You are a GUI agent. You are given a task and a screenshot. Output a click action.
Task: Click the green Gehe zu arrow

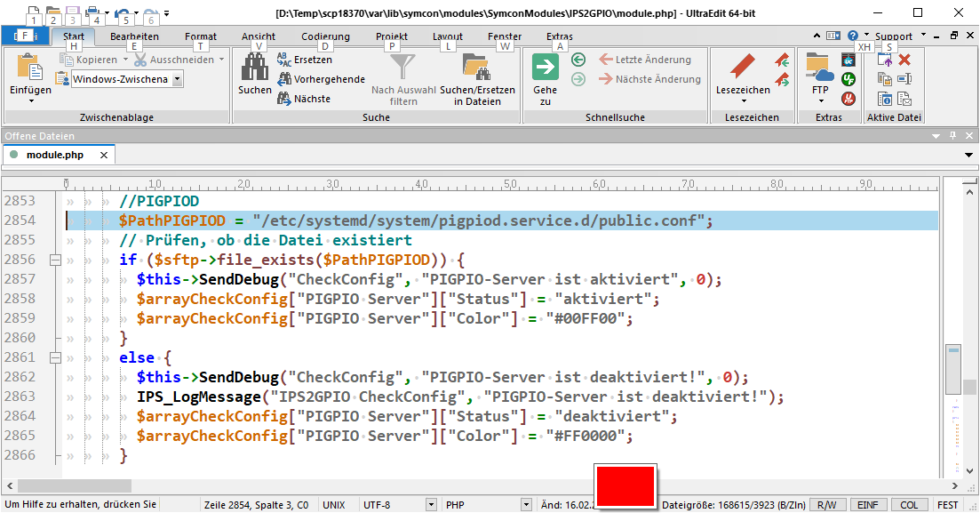[x=545, y=68]
